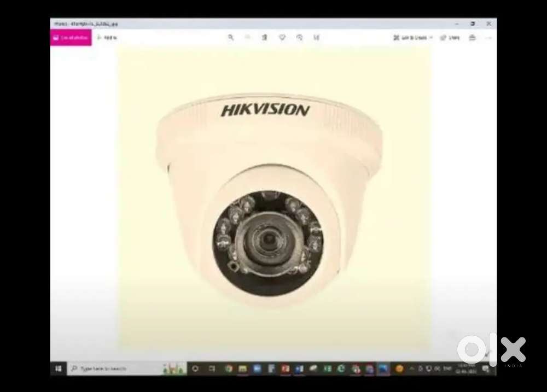Print the current image
Screen dimensions: 547x392
pos(472,38)
